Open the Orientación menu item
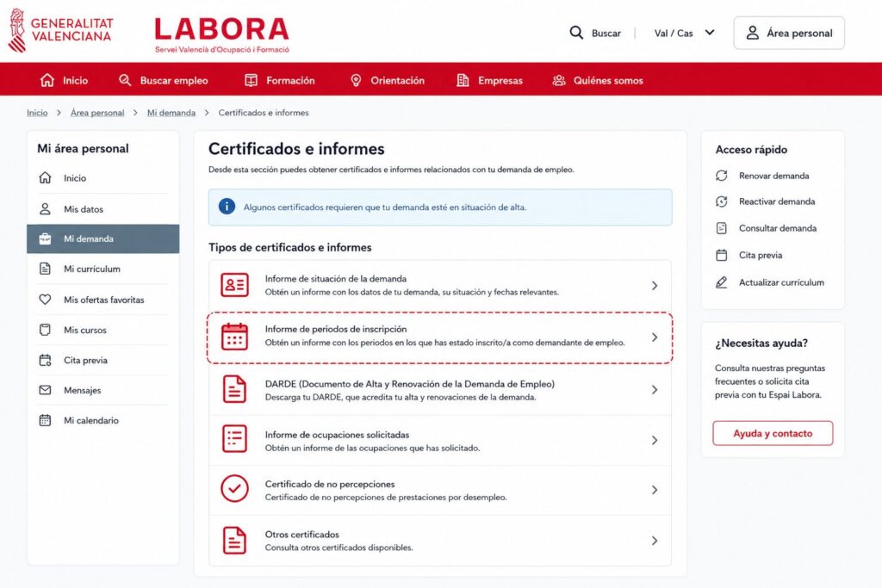 (387, 80)
